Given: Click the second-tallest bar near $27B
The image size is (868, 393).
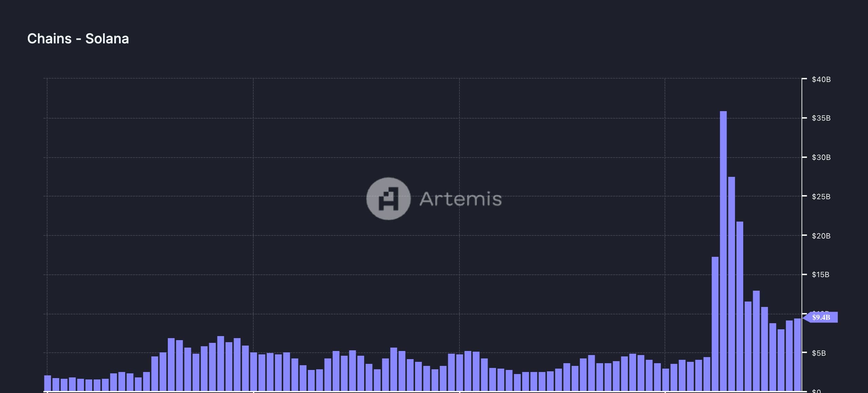Looking at the screenshot, I should 731,284.
